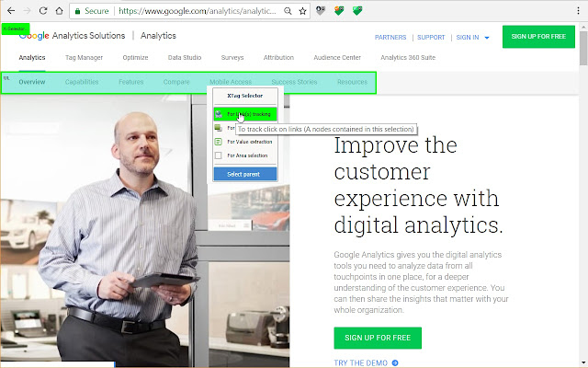Image resolution: width=588 pixels, height=368 pixels.
Task: Click the Analytics Solutions header text
Action: [x=88, y=36]
